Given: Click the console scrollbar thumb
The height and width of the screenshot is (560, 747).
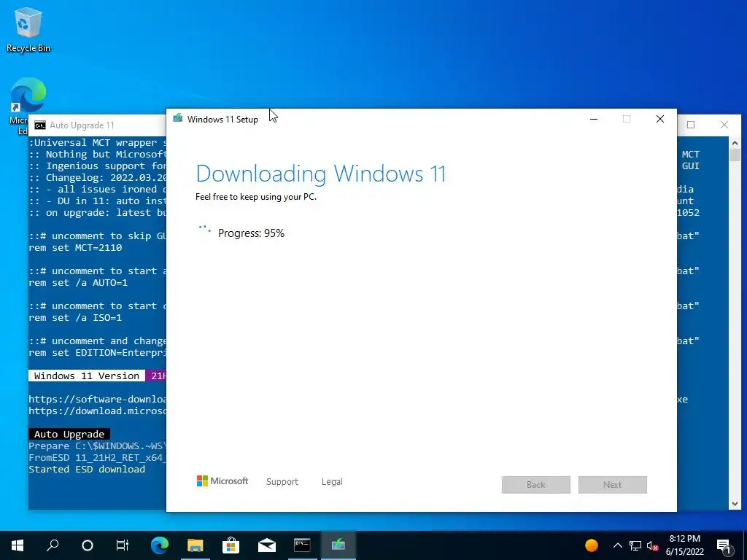Looking at the screenshot, I should (x=735, y=155).
